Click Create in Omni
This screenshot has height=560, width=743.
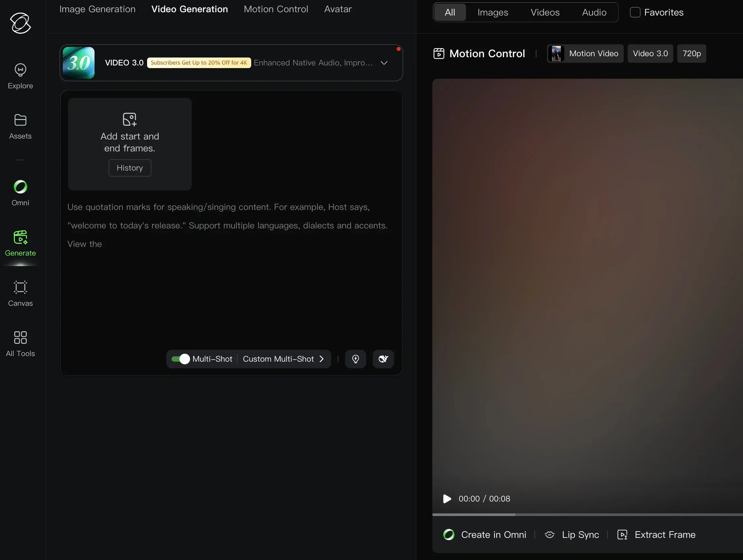pyautogui.click(x=484, y=535)
